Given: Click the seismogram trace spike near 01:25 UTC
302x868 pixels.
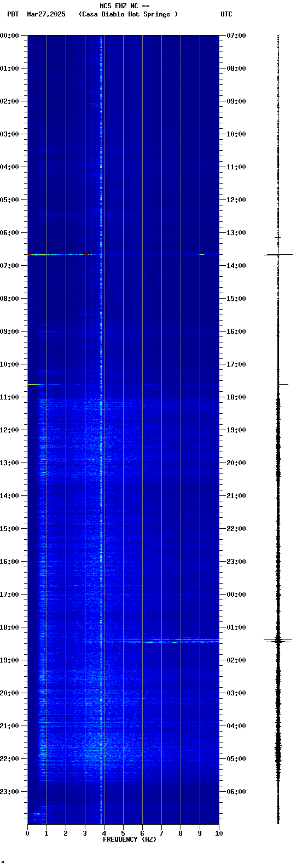Looking at the screenshot, I should click(x=278, y=640).
